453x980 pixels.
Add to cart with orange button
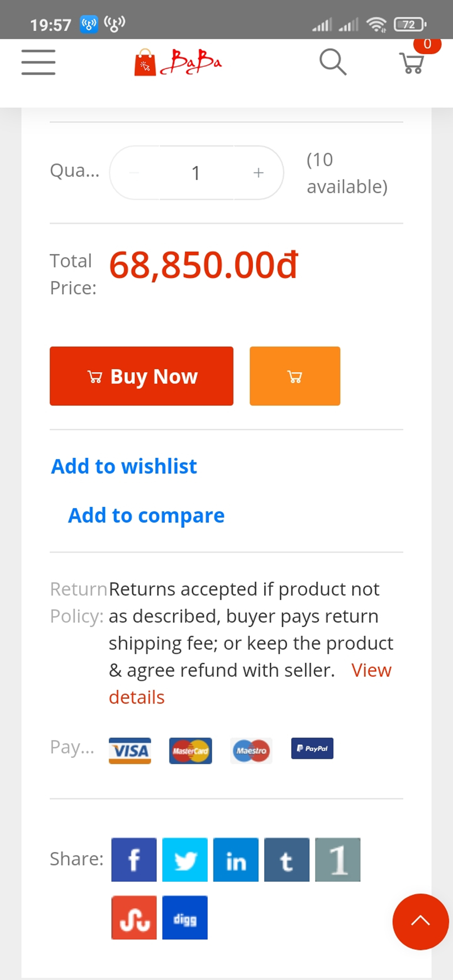point(295,376)
